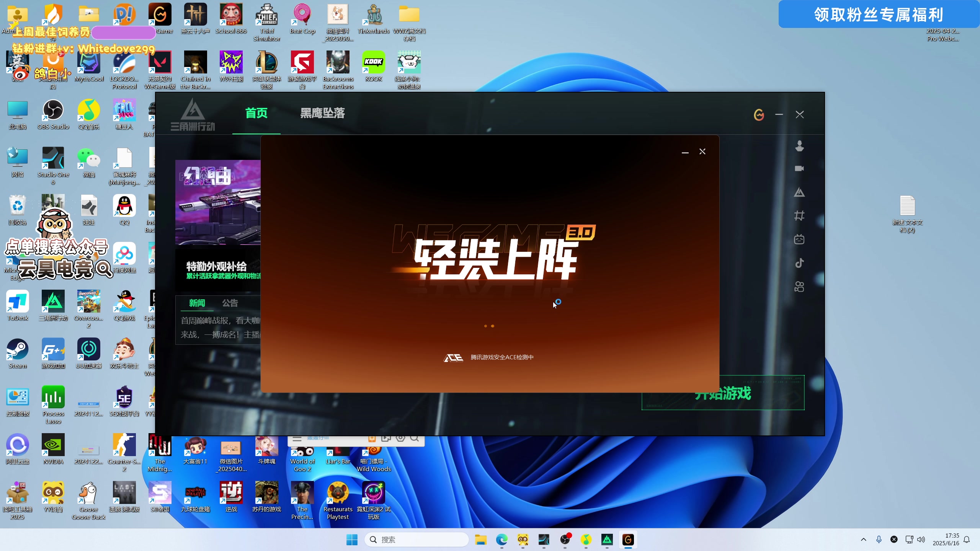980x551 pixels.
Task: Open Microsoft Edge from taskbar
Action: 501,540
